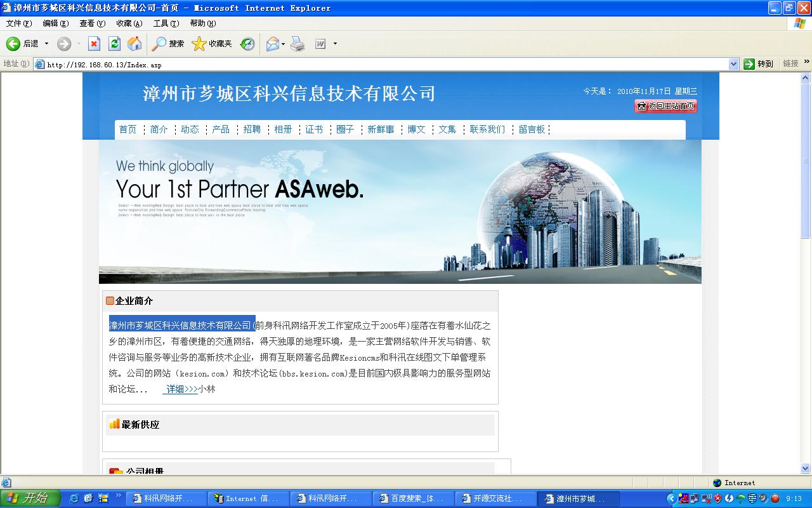This screenshot has height=508, width=812.
Task: Click the Windows 开始 Start button
Action: (30, 498)
